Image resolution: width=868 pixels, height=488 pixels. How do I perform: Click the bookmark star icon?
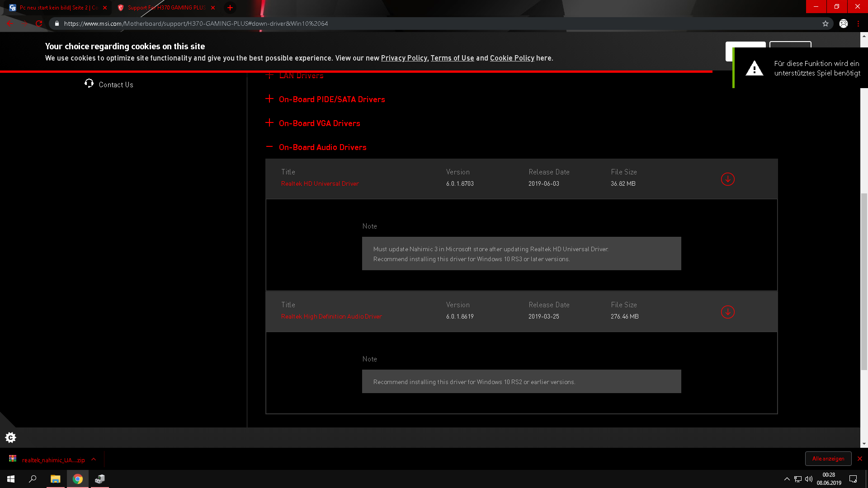(825, 23)
